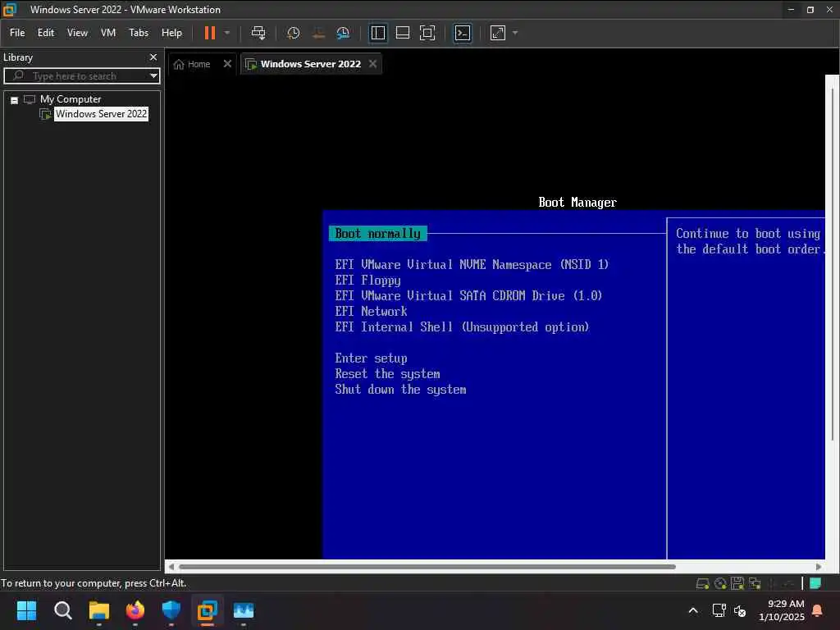
Task: Toggle the library sidebar view
Action: (x=378, y=33)
